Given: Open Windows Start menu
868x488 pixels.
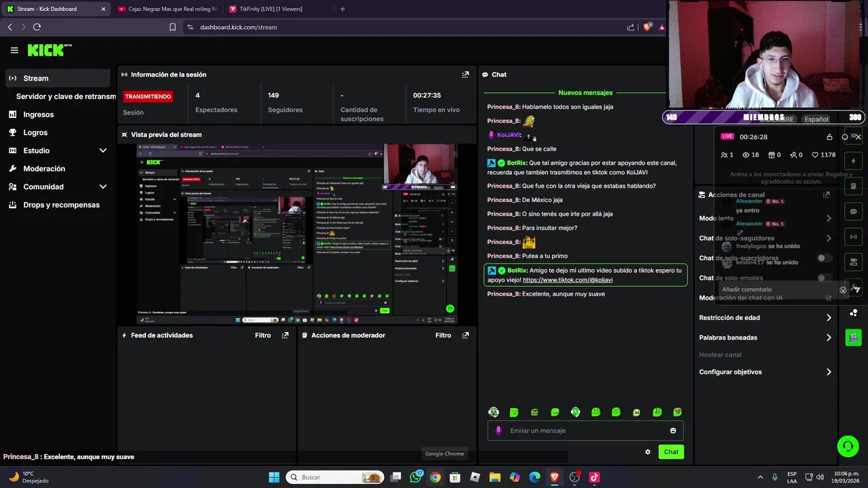Looking at the screenshot, I should 274,477.
